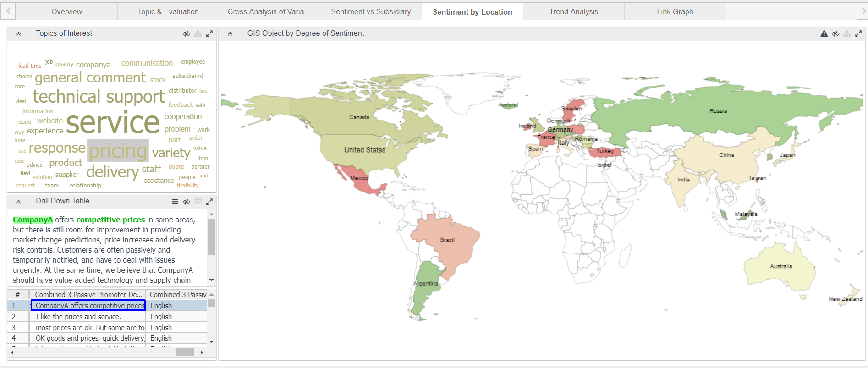This screenshot has height=368, width=868.
Task: Collapse the GIS Object by Degree of Sentiment panel
Action: (230, 33)
